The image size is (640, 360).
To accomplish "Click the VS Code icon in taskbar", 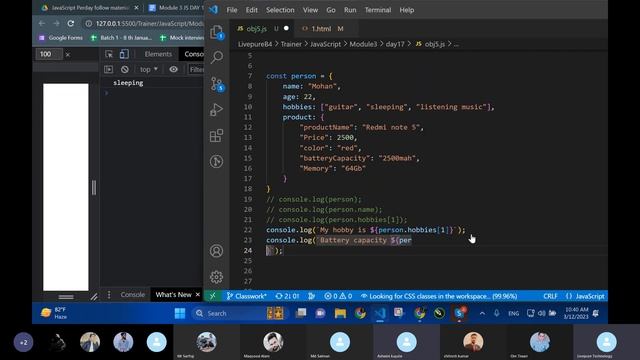I will tap(380, 313).
